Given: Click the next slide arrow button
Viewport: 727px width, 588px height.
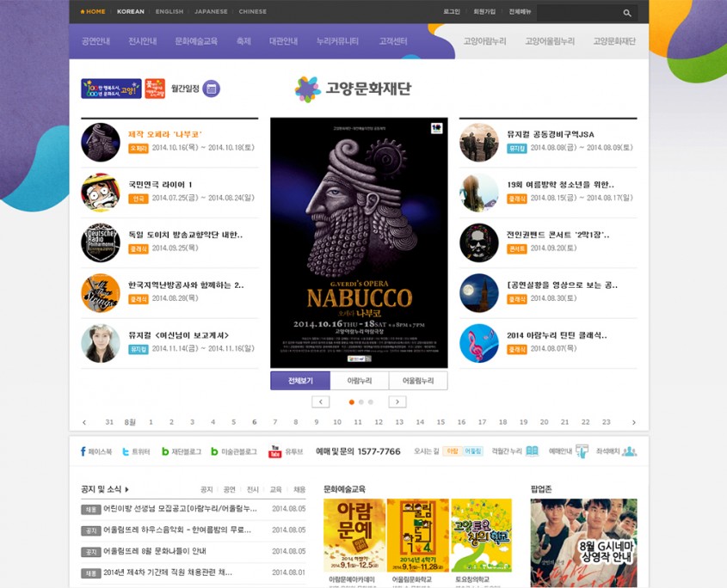Looking at the screenshot, I should tap(397, 401).
